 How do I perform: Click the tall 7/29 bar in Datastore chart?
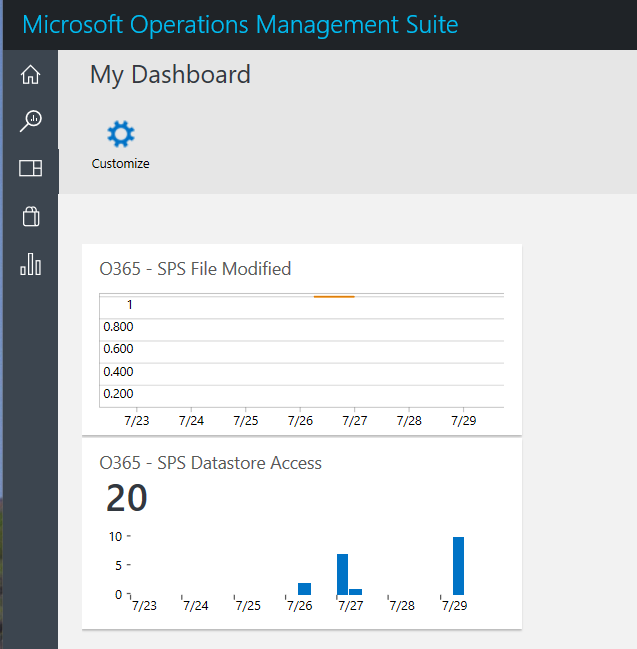pos(458,566)
